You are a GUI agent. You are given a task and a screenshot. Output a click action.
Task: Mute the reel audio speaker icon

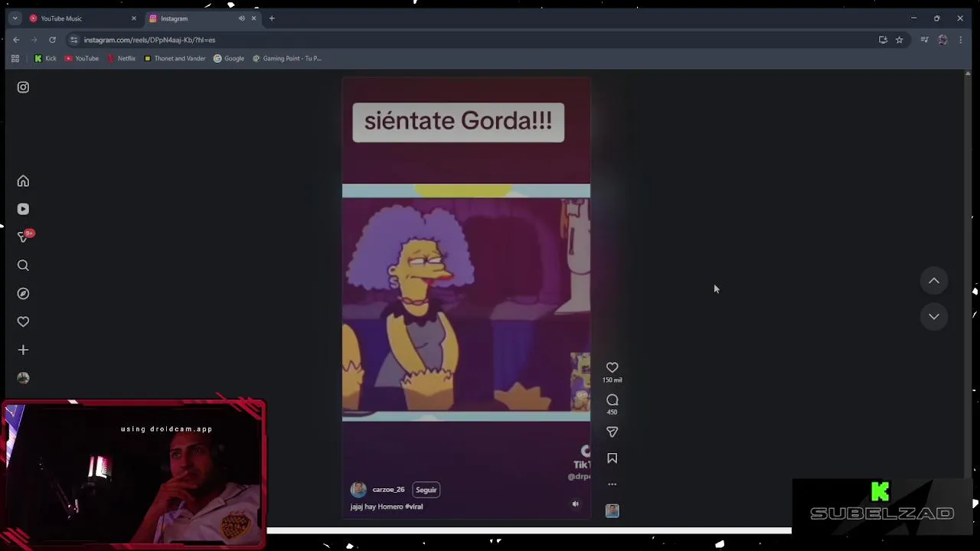click(576, 504)
